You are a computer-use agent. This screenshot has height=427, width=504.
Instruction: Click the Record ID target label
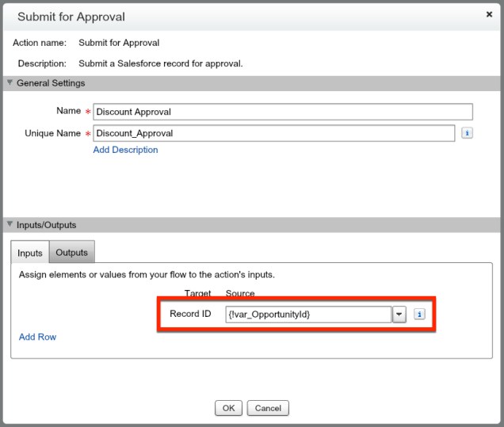click(x=190, y=314)
